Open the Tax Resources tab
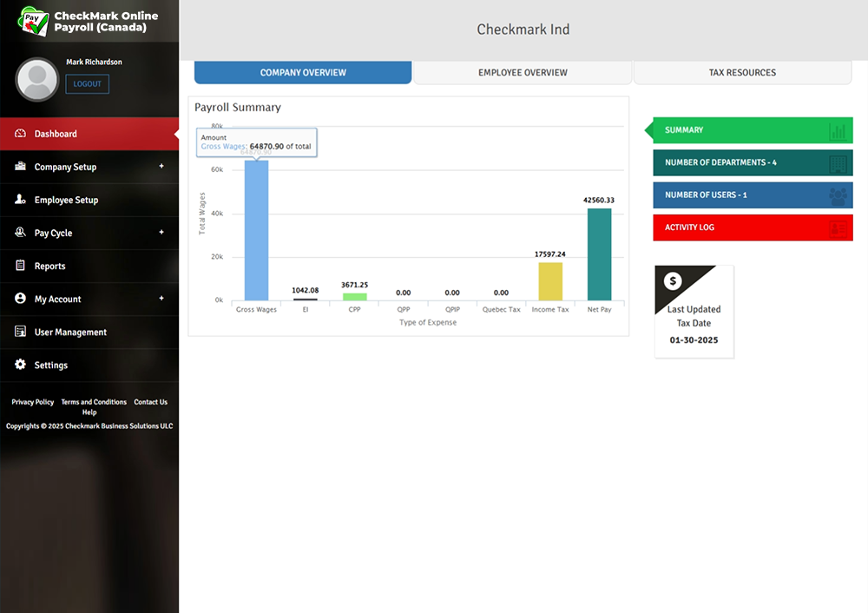The image size is (868, 613). click(x=742, y=73)
